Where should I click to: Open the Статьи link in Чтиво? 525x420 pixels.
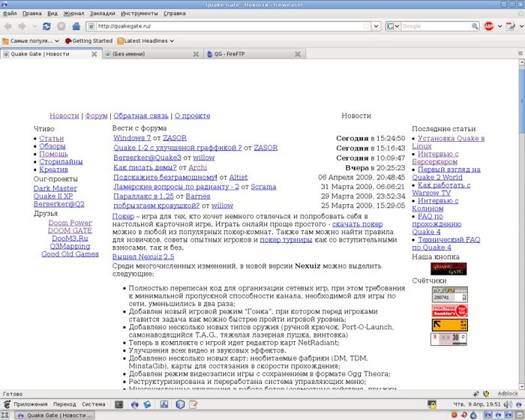click(x=51, y=138)
